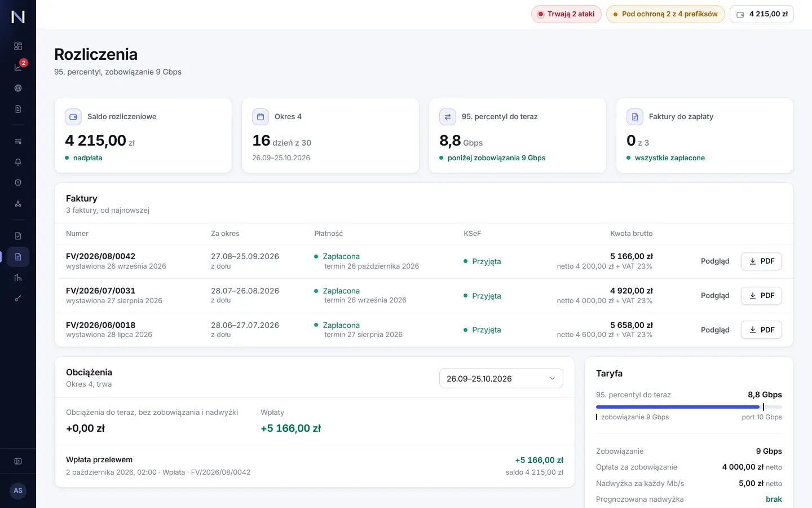The height and width of the screenshot is (508, 812).
Task: Collapse the sidebar with the panel icon
Action: [x=18, y=461]
